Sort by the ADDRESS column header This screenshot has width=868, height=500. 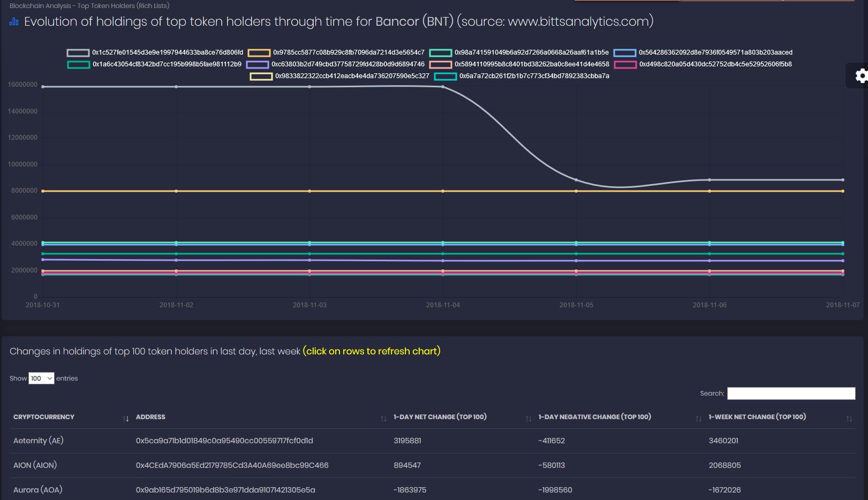150,417
